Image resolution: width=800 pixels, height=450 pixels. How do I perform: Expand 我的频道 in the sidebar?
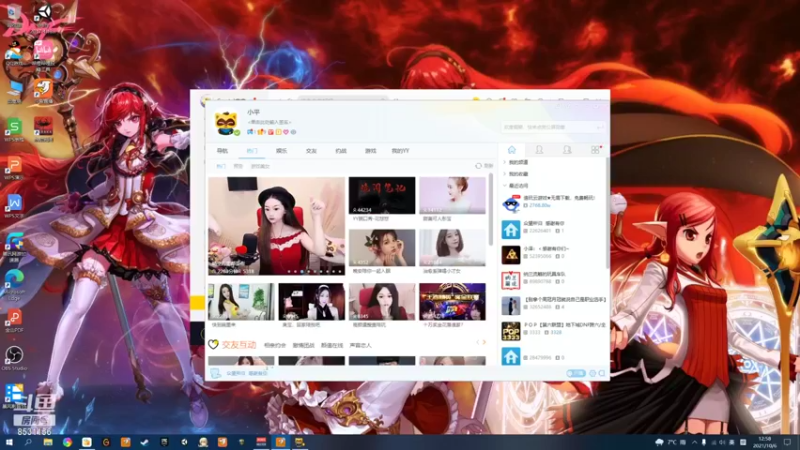[516, 162]
